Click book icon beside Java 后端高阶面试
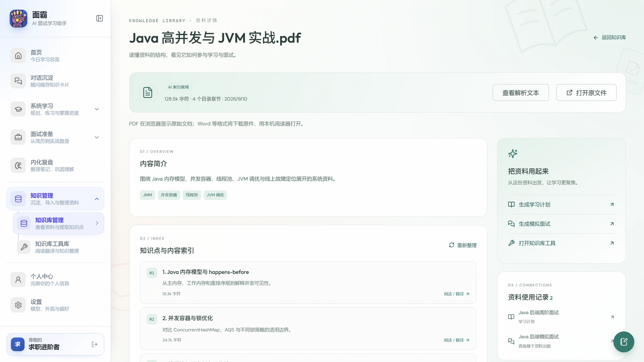644x362 pixels. (x=511, y=317)
